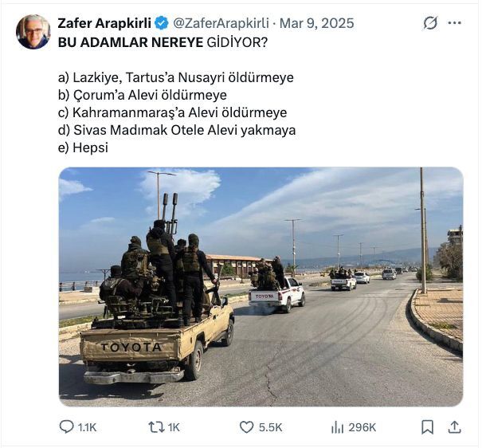Viewport: 482px width, 448px height.
Task: Click the share upload arrow icon
Action: pyautogui.click(x=455, y=427)
